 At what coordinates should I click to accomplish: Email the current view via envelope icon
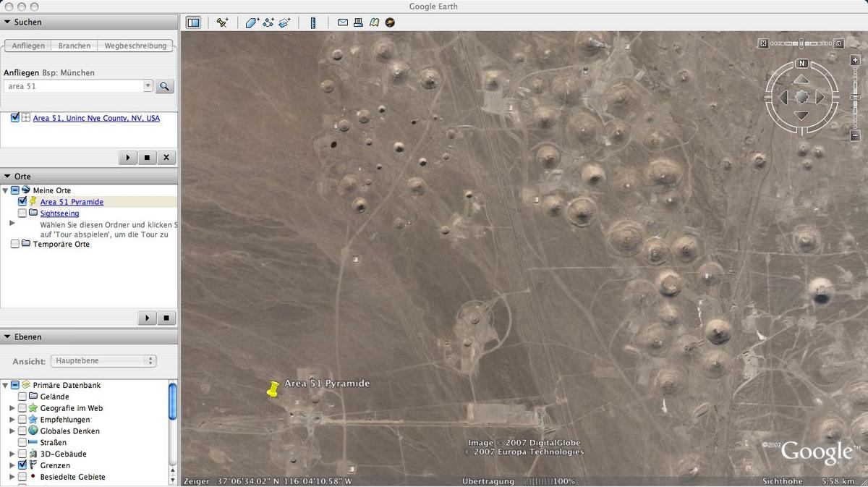[343, 22]
